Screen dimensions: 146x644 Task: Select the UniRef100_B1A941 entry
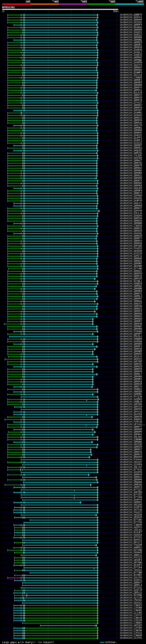point(131,27)
